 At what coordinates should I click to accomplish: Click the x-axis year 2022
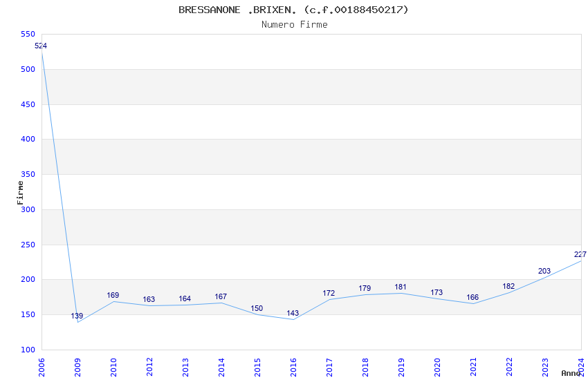(509, 368)
